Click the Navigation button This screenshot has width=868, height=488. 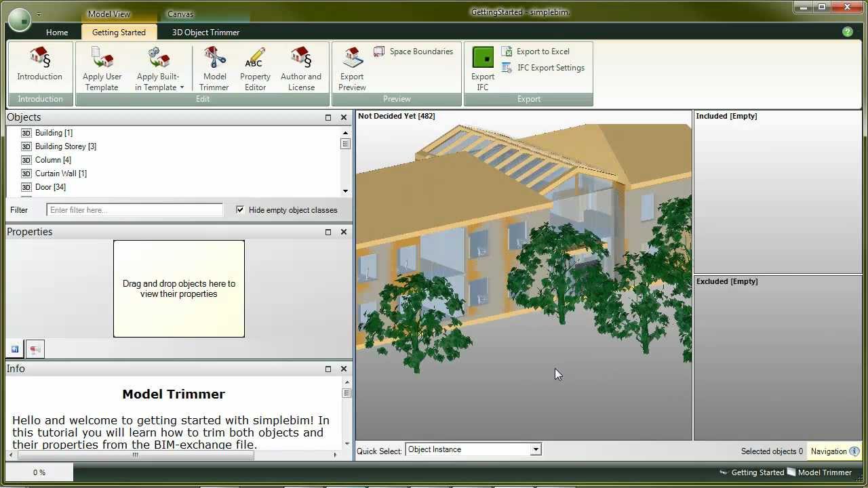click(835, 451)
